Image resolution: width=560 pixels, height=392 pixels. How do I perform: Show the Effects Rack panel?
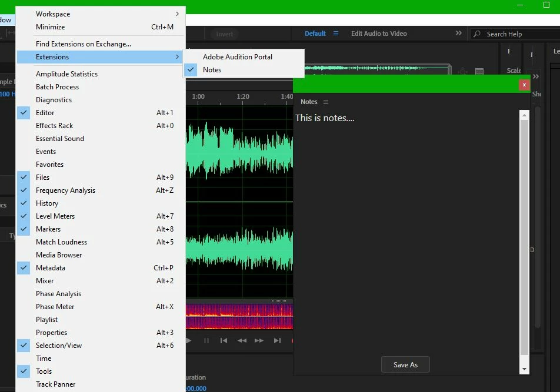(101, 126)
